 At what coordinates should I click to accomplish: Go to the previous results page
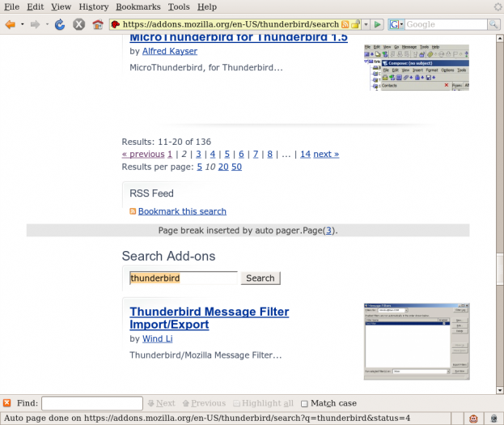coord(143,154)
